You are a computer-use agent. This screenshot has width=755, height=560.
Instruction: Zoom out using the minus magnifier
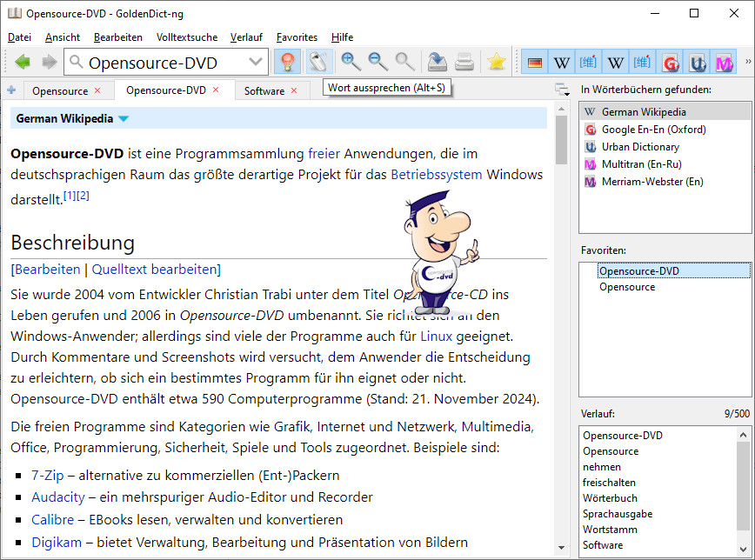[x=377, y=62]
